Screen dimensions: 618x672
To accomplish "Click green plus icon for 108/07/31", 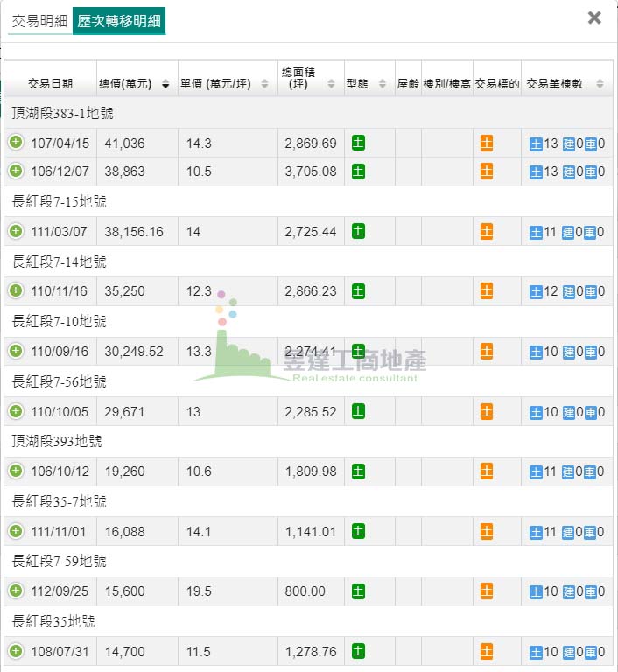I will coord(16,651).
